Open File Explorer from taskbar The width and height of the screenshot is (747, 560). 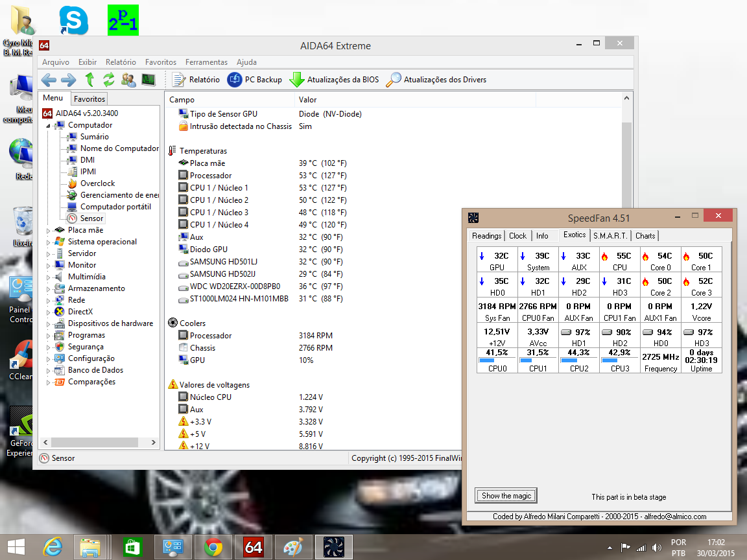click(x=89, y=547)
